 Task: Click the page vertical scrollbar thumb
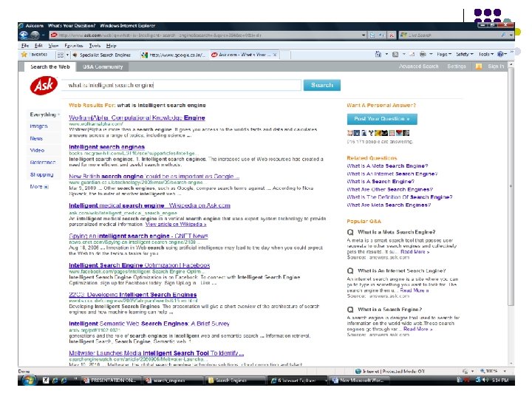tap(511, 187)
